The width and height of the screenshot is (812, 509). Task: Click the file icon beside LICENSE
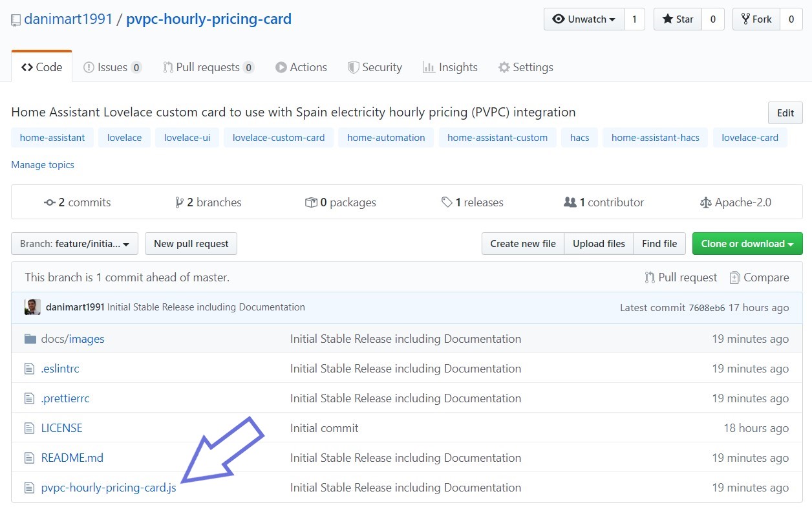[x=29, y=428]
